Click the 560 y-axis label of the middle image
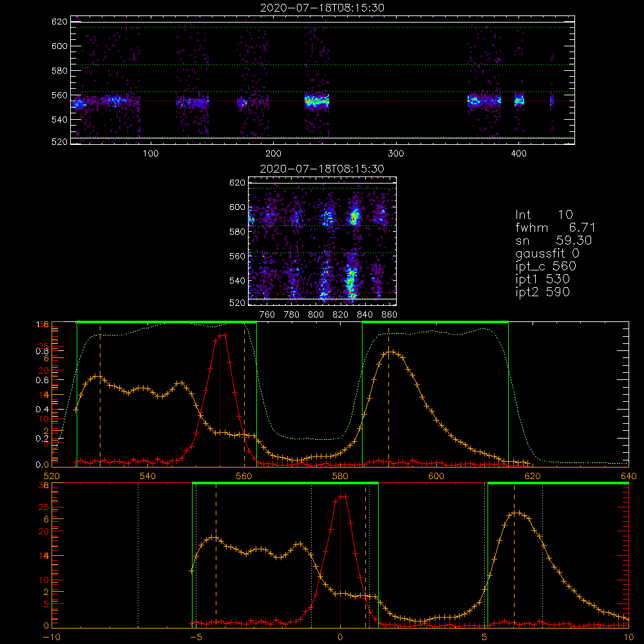This screenshot has width=644, height=644. tap(237, 256)
